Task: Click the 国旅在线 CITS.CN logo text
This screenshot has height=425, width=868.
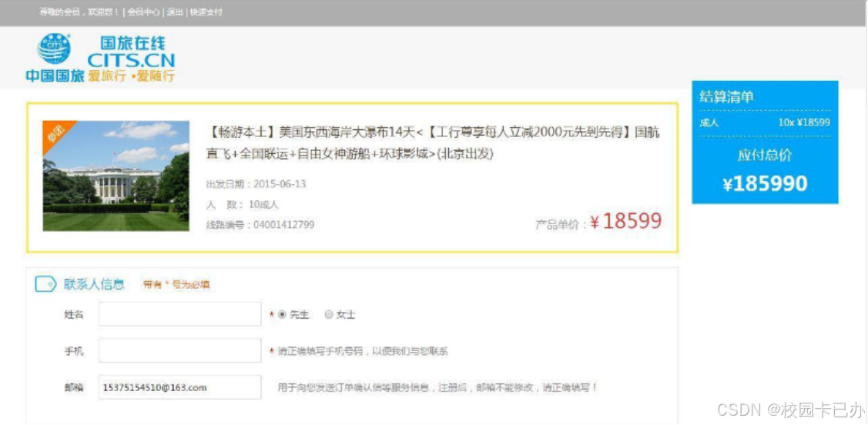Action: click(131, 52)
